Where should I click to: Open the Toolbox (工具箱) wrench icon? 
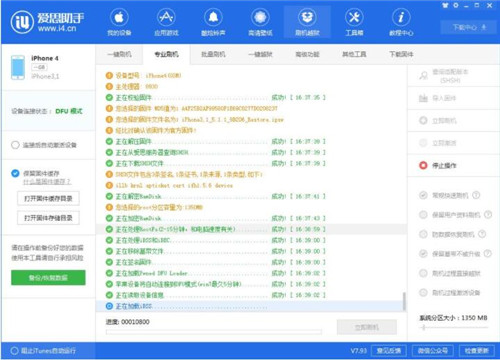pos(354,17)
